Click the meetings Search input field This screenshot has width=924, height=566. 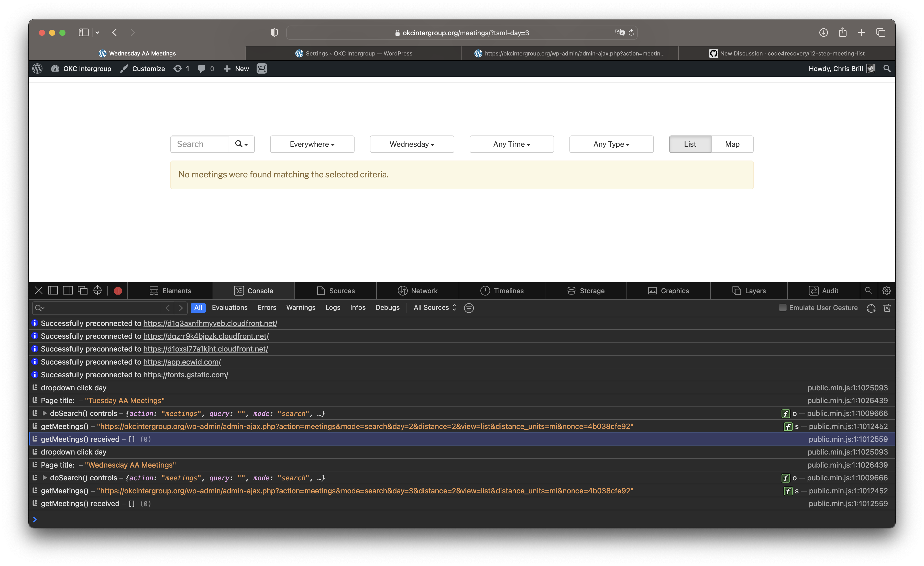tap(200, 144)
